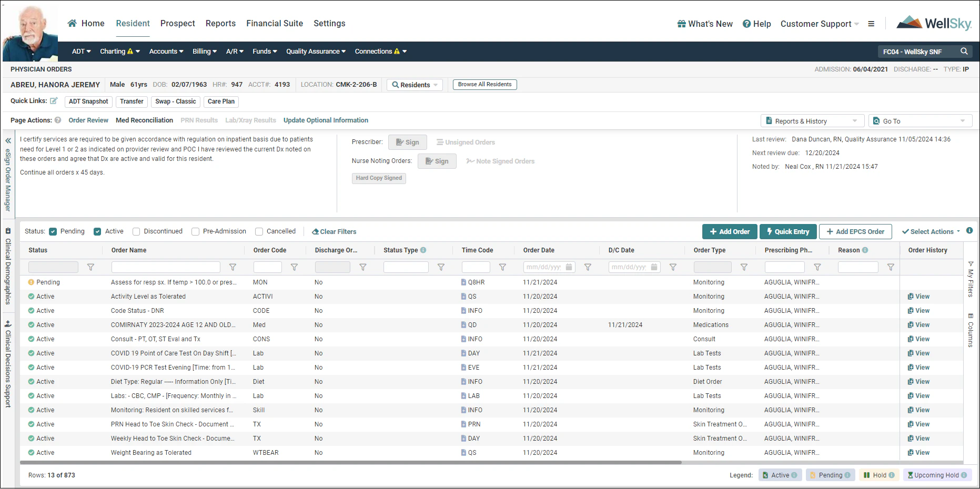The width and height of the screenshot is (980, 489).
Task: Open the filter funnel on Order Name column
Action: [x=233, y=267]
